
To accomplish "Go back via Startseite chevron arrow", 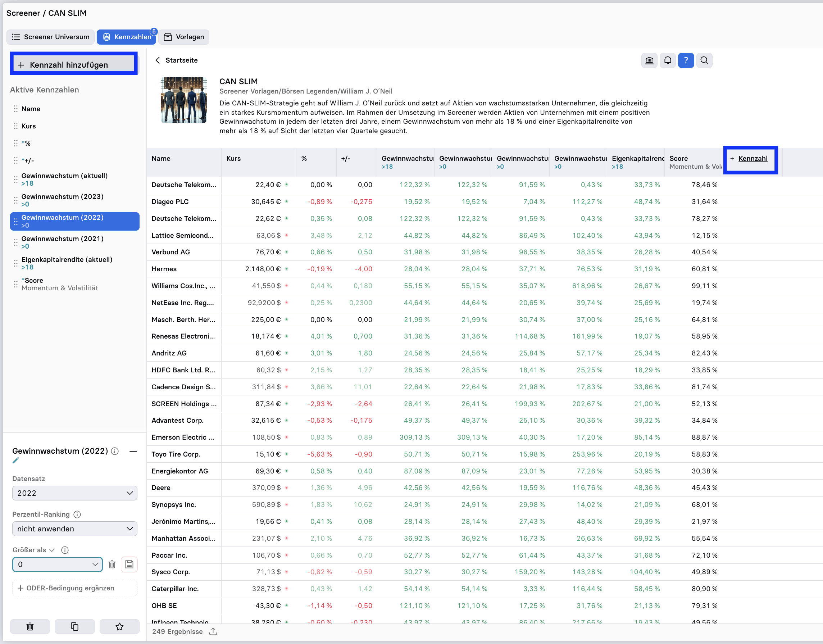I will (x=158, y=60).
